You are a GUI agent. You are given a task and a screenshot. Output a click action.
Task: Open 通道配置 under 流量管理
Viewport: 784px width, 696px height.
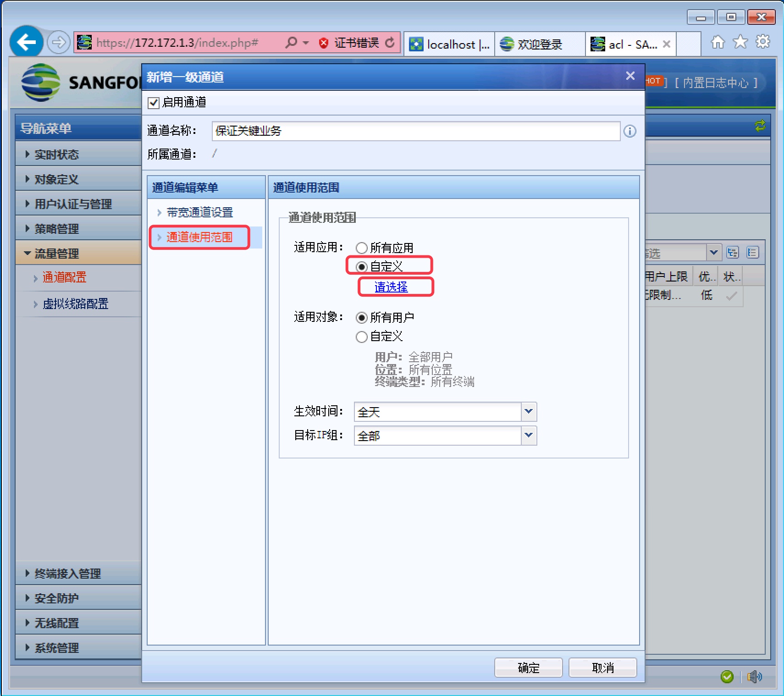tap(64, 277)
